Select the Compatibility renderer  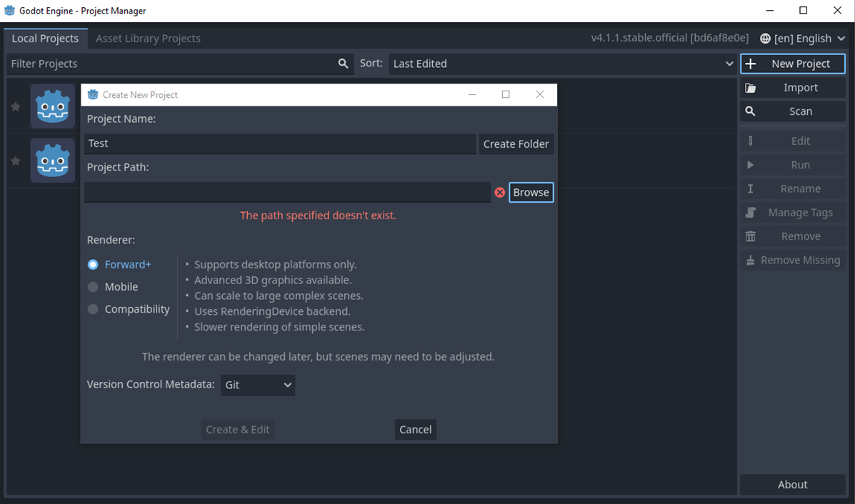129,309
